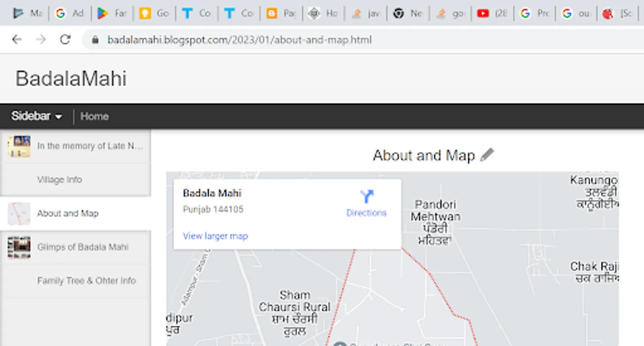Click the pencil edit icon beside title
Screen dimensions: 644x346
(x=487, y=155)
